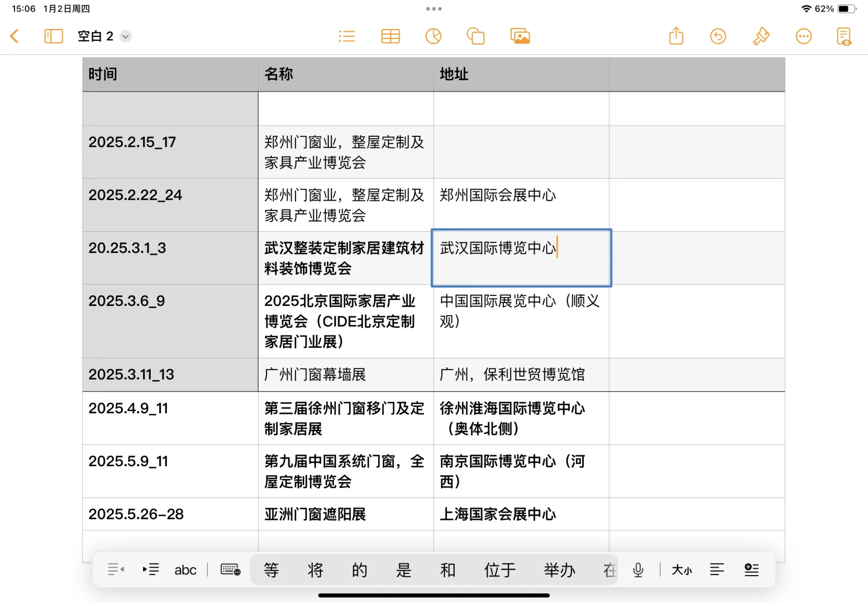Open the insert line break options icon
Viewport: 868px width, 603px height.
[x=752, y=569]
